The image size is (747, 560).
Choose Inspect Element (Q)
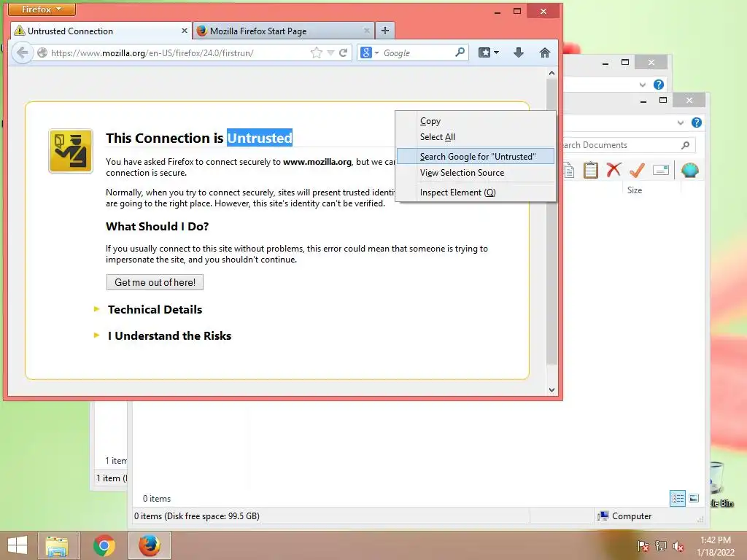point(476,192)
